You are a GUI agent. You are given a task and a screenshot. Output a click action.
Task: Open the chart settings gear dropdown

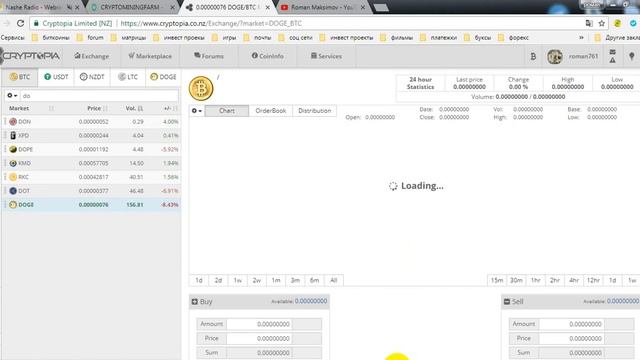[x=197, y=111]
